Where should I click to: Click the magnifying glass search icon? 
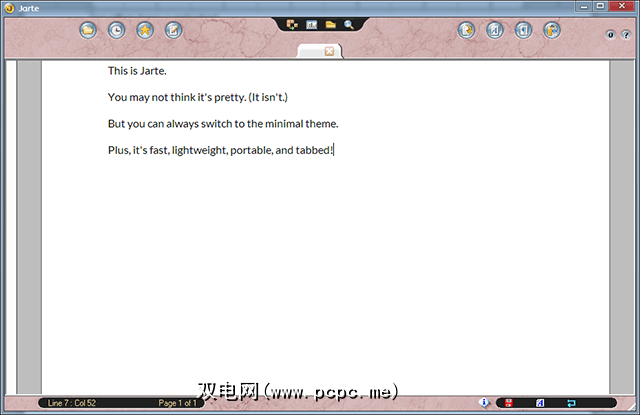coord(349,25)
